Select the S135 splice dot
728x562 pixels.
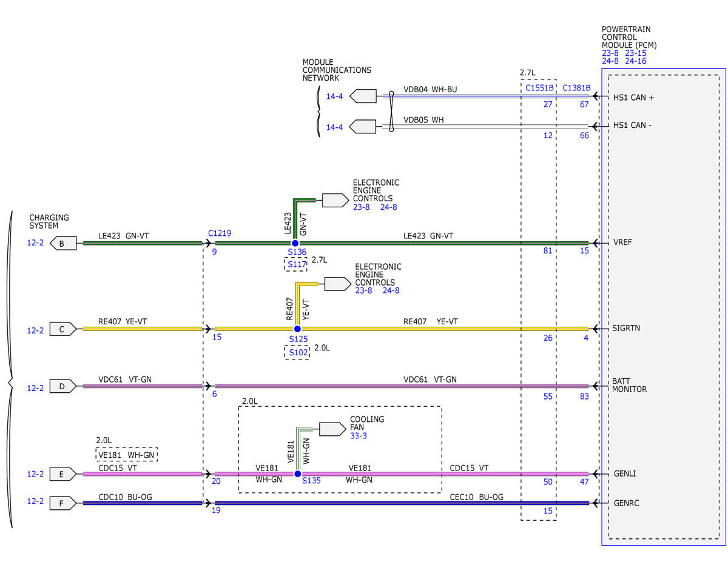(x=298, y=474)
